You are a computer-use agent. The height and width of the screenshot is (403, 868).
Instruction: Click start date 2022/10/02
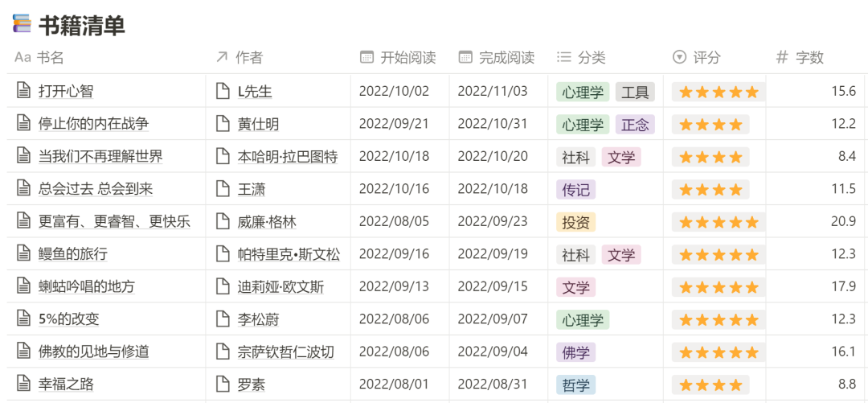(x=394, y=92)
